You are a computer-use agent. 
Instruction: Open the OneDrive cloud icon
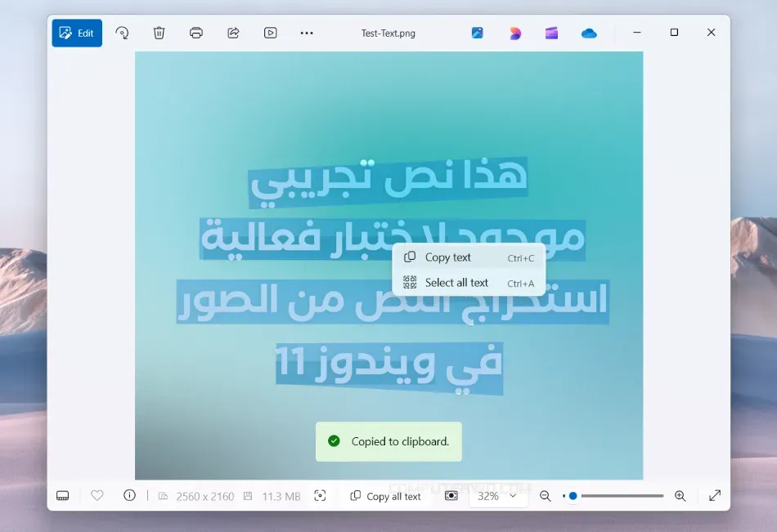(589, 34)
